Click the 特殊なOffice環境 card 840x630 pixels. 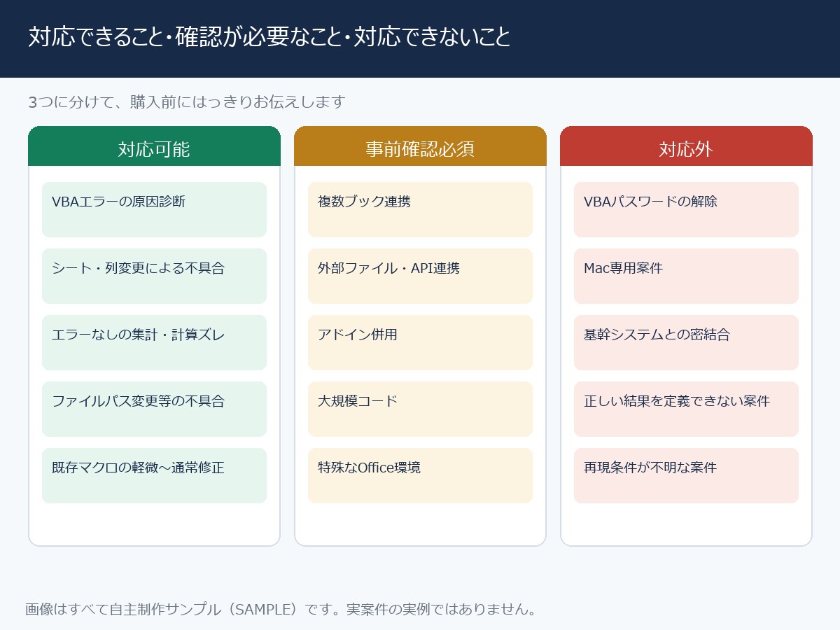pyautogui.click(x=420, y=476)
